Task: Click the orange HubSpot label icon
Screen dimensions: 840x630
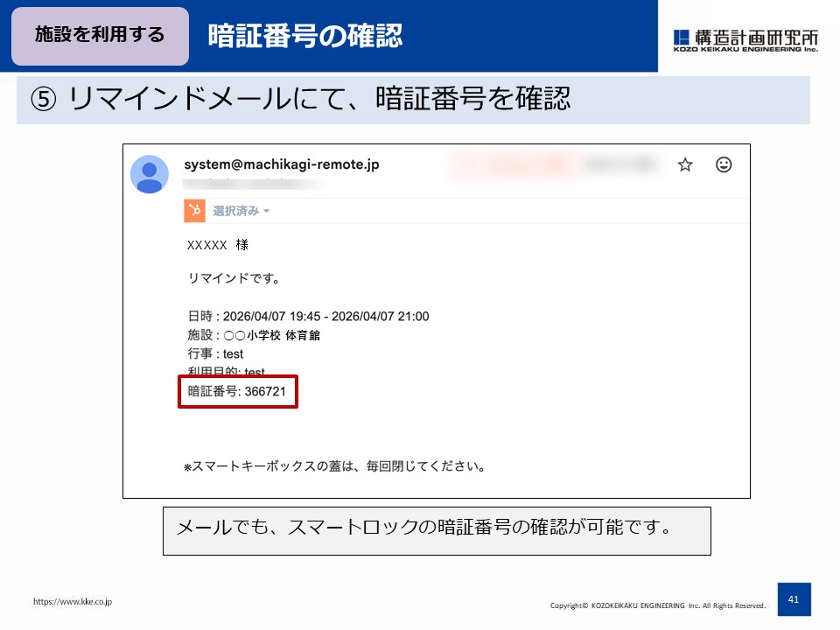Action: (x=195, y=210)
